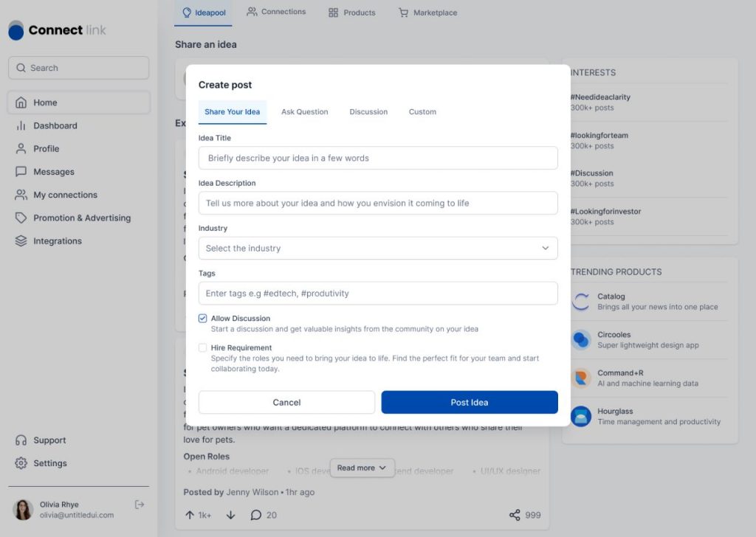The height and width of the screenshot is (537, 756).
Task: Click the logout icon beside Olivia Rhye
Action: (x=140, y=505)
